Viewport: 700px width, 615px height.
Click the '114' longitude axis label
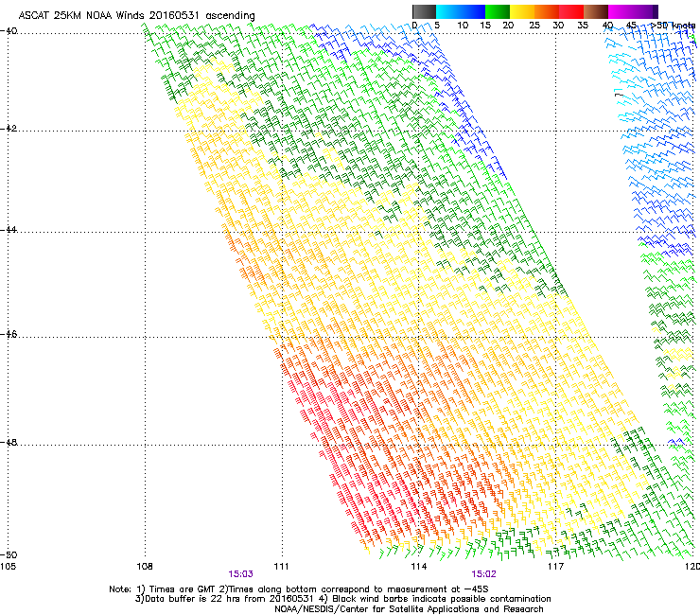[x=419, y=567]
